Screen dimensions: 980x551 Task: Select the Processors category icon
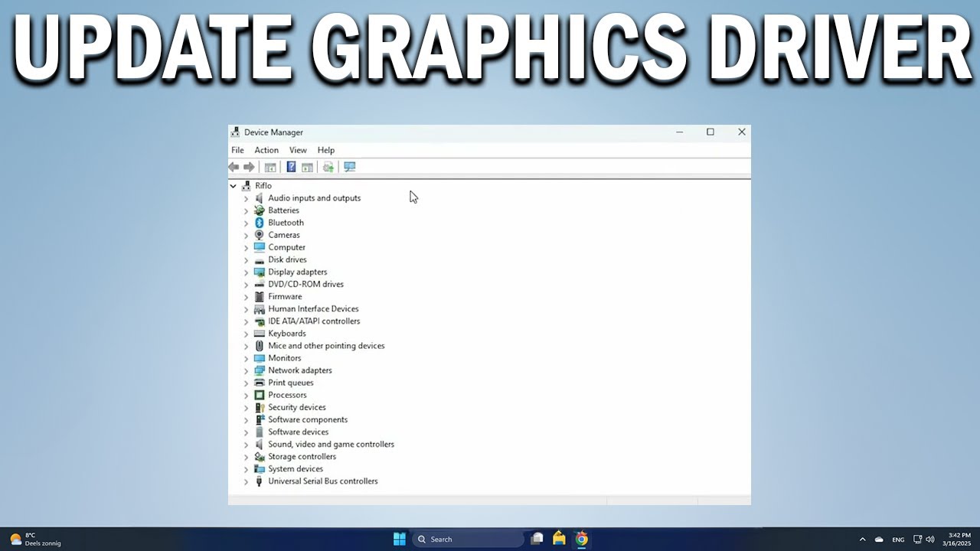click(260, 395)
